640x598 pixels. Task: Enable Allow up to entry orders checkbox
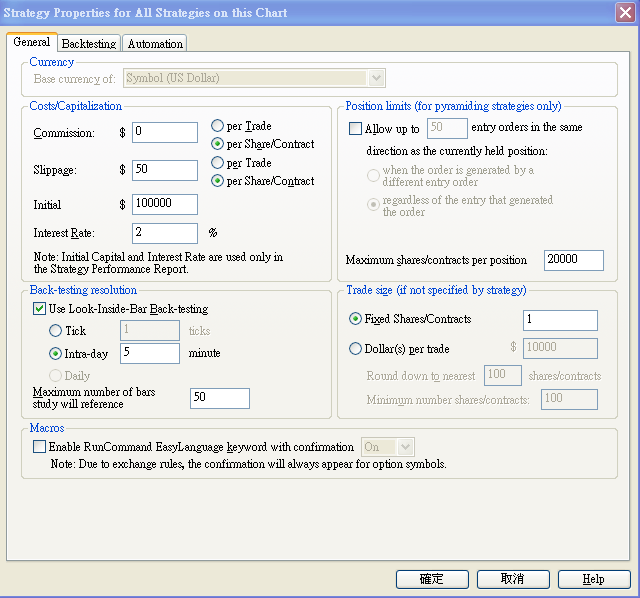click(x=356, y=129)
